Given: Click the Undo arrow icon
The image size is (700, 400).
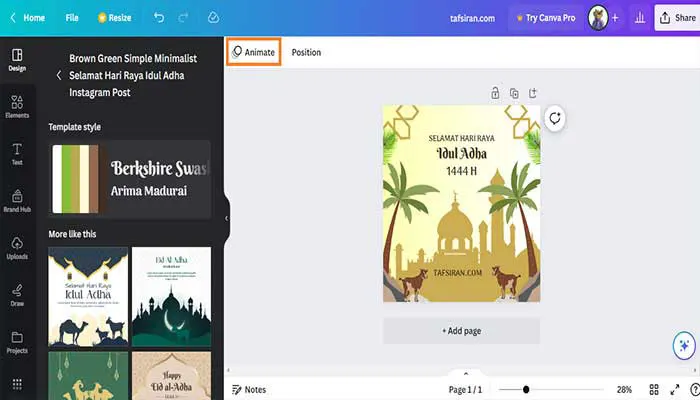Looking at the screenshot, I should pyautogui.click(x=160, y=17).
